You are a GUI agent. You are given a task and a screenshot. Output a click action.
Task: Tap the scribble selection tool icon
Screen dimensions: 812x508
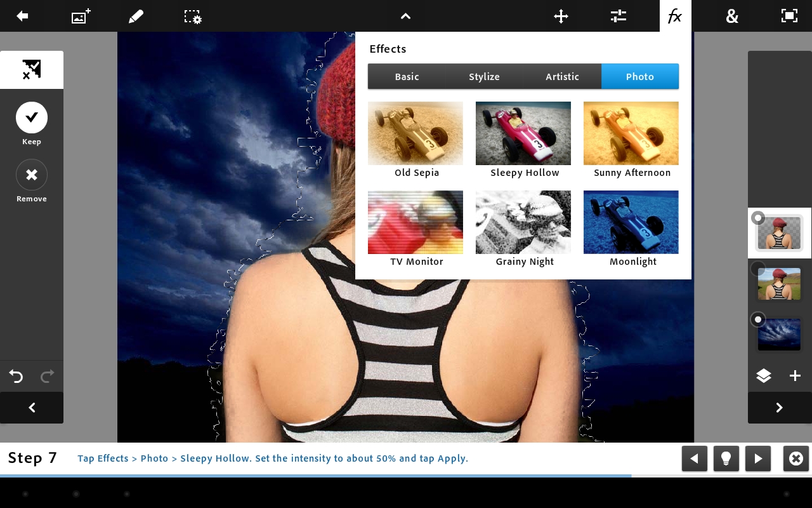(32, 70)
